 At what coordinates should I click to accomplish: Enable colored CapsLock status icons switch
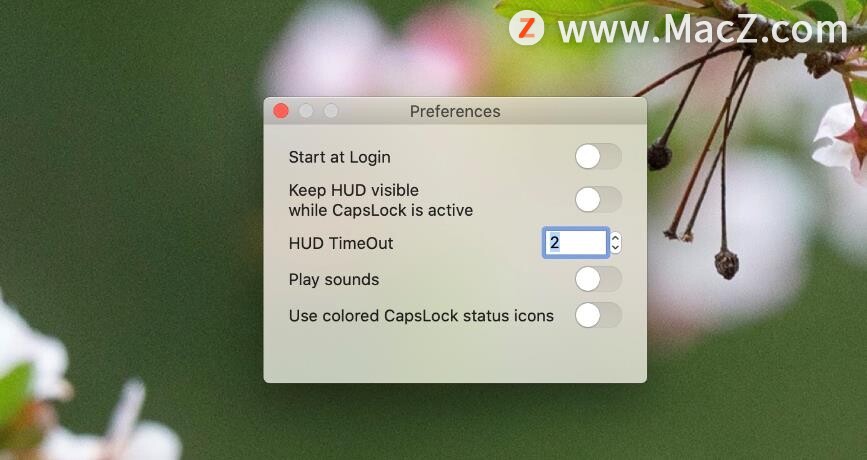point(598,316)
